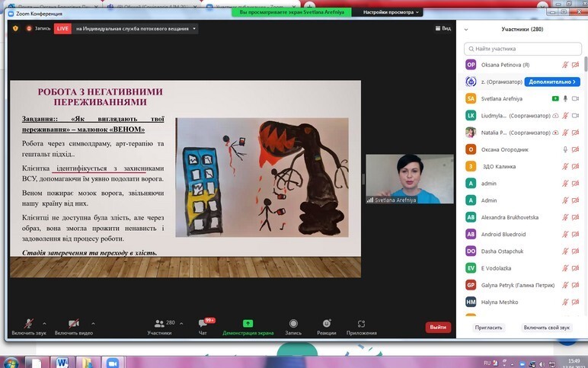
Task: Toggle the microphone for Svetlana Arefniya
Action: pos(565,98)
